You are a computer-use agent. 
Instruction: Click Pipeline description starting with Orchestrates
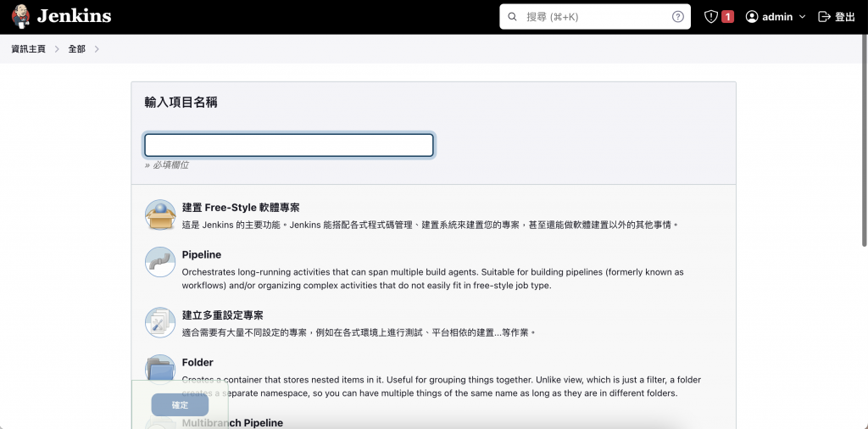(433, 279)
